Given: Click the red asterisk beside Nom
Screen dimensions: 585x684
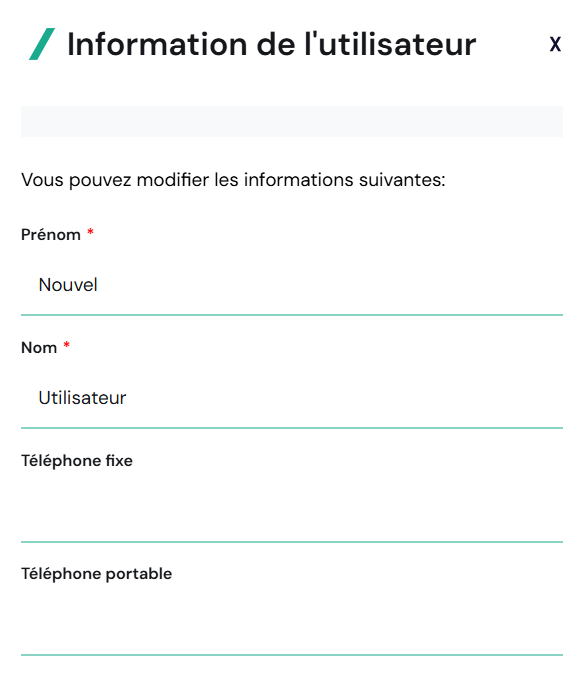Looking at the screenshot, I should click(x=66, y=345).
